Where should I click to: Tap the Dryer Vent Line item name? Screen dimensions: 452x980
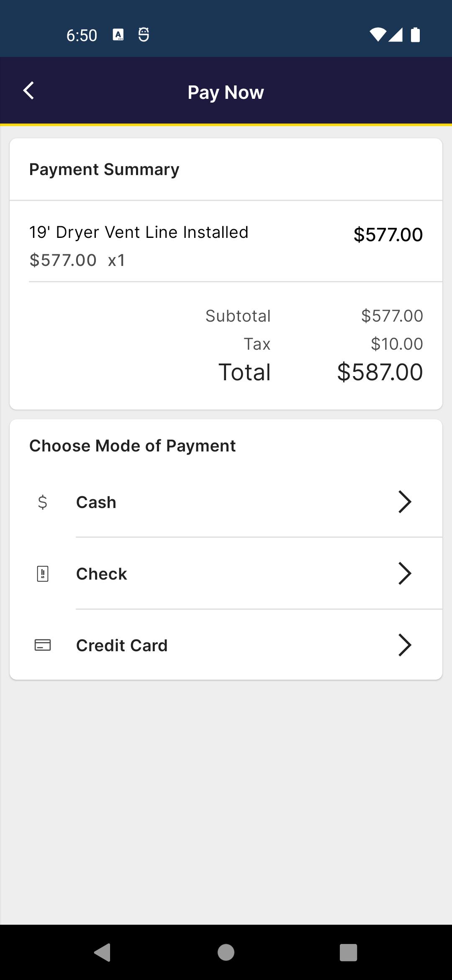click(x=139, y=232)
